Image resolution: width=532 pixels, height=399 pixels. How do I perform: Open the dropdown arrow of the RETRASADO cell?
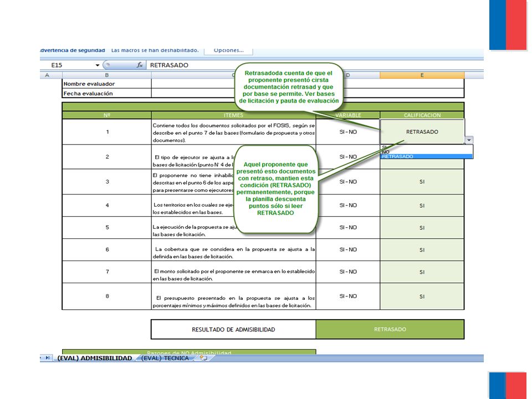[x=469, y=140]
